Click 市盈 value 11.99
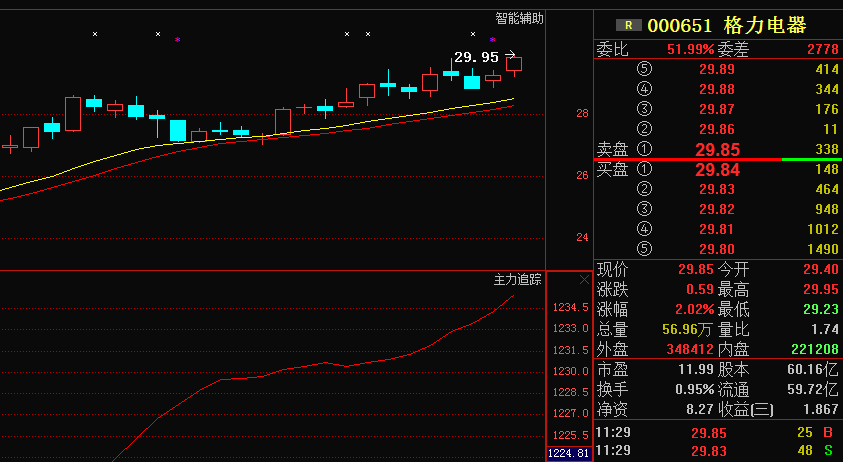843x462 pixels. 696,369
